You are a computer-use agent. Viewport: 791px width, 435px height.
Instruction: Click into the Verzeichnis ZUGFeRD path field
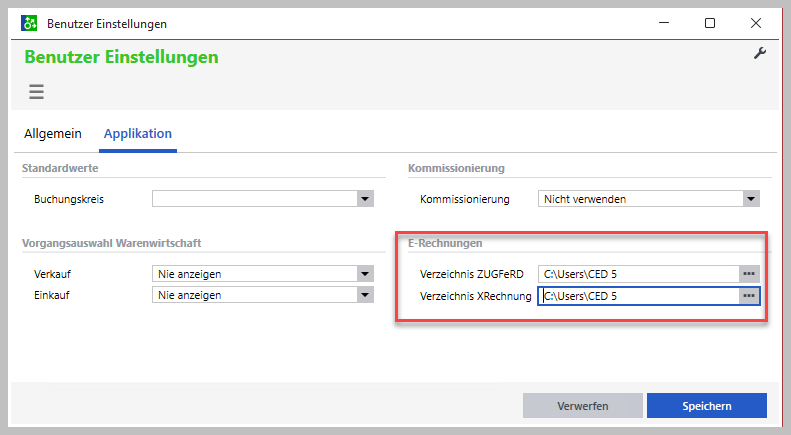pyautogui.click(x=637, y=273)
